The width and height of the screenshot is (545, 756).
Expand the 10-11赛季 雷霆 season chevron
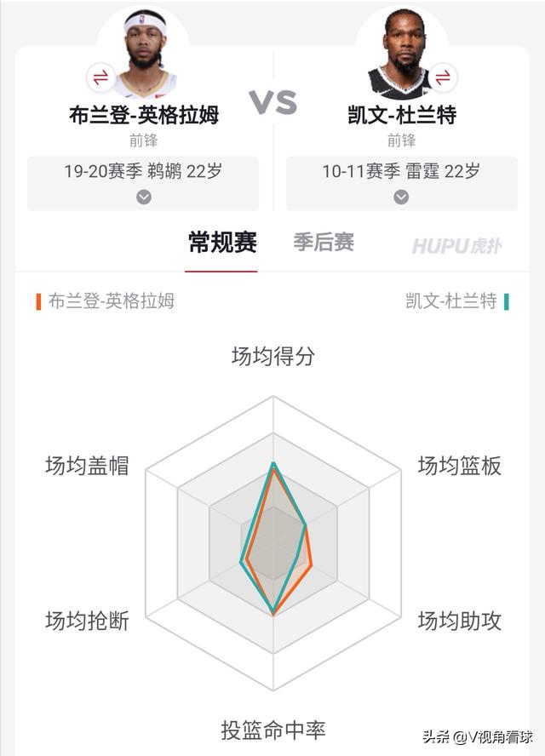[401, 198]
